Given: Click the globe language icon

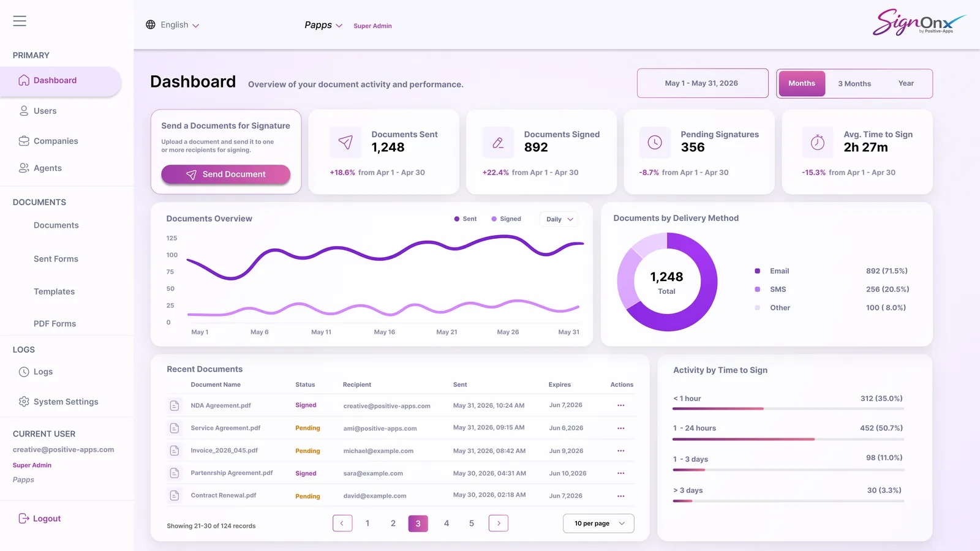Looking at the screenshot, I should 151,24.
